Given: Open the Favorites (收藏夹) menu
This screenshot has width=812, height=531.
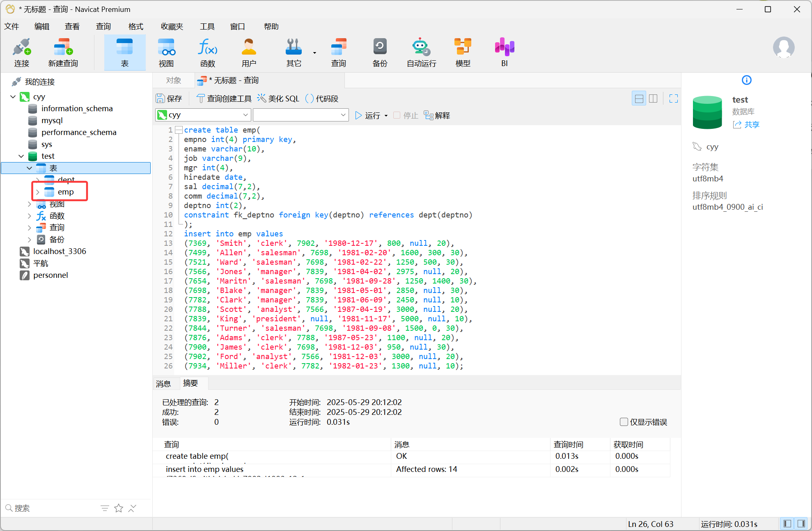Looking at the screenshot, I should pos(172,27).
